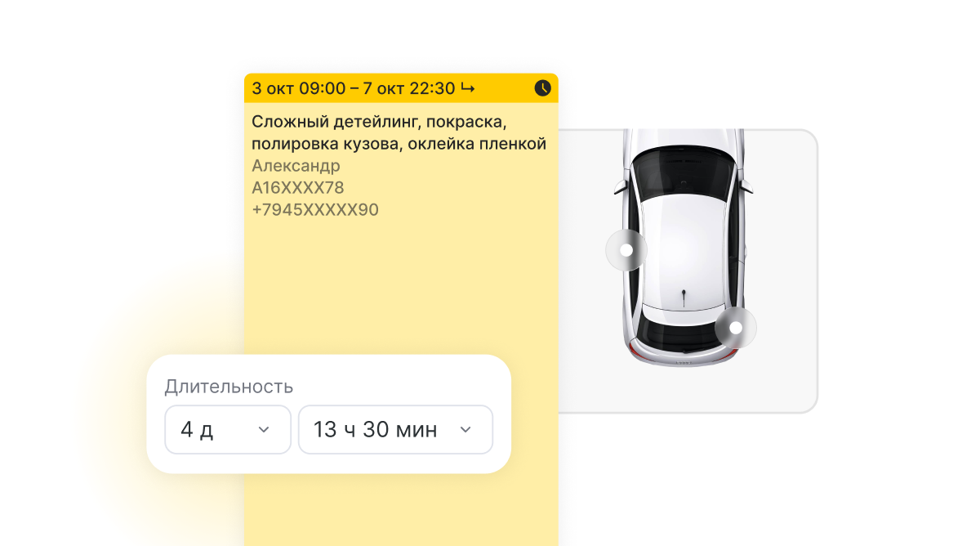Image resolution: width=980 pixels, height=546 pixels.
Task: Expand the chevron in the hours-minutes field
Action: [465, 430]
